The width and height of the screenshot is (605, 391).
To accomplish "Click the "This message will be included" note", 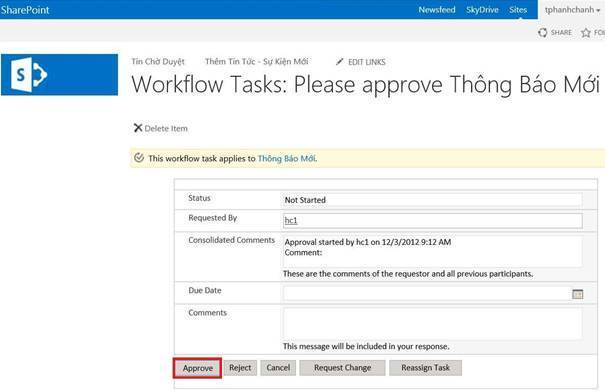I will pyautogui.click(x=366, y=347).
